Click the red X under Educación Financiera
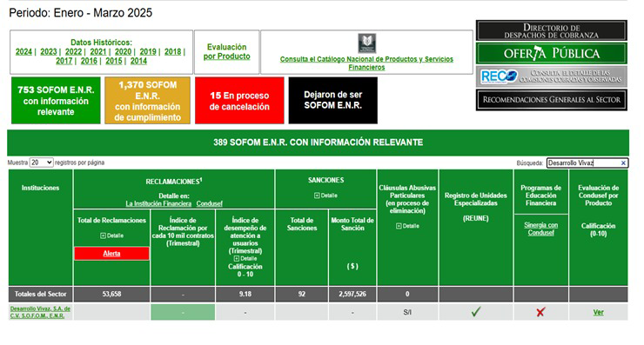This screenshot has height=345, width=644. click(x=540, y=312)
